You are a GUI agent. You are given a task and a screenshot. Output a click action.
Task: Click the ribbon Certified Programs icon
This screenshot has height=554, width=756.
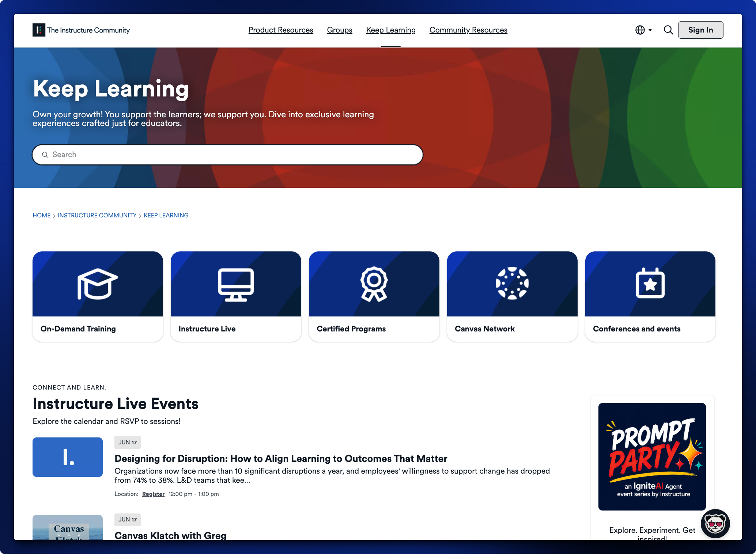point(374,284)
